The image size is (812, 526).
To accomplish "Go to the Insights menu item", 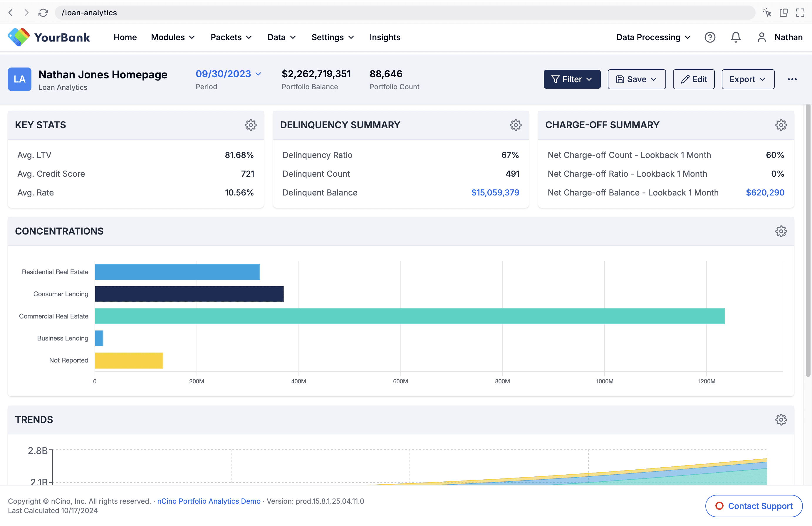I will [385, 37].
